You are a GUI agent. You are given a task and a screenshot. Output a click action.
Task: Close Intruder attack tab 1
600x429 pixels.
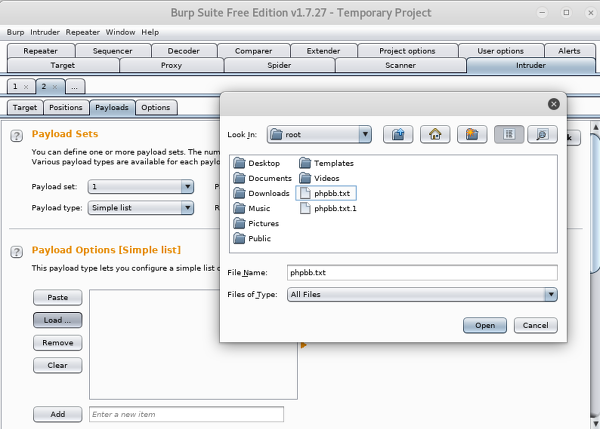tap(26, 87)
